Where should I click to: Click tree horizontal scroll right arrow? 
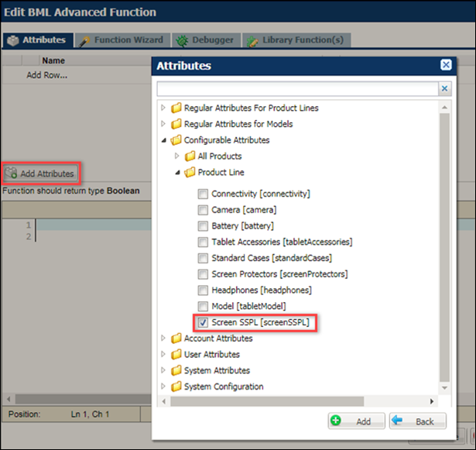432,401
